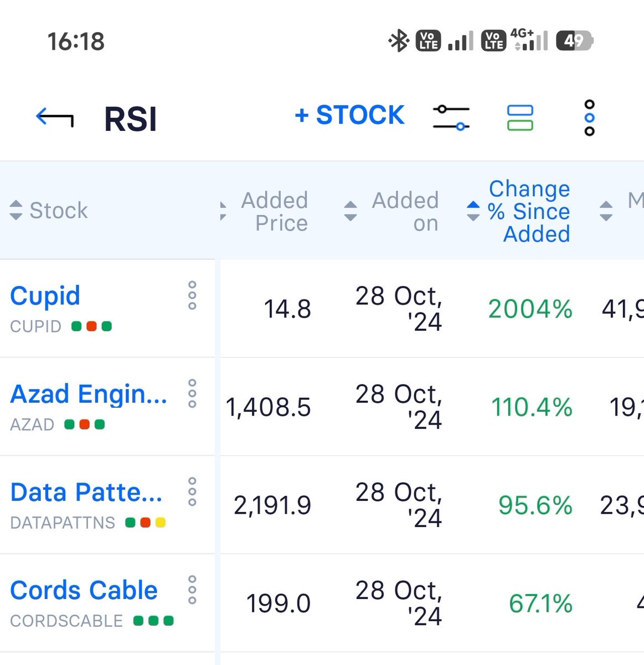
Task: Tap the first VoLTE status icon
Action: click(x=428, y=41)
